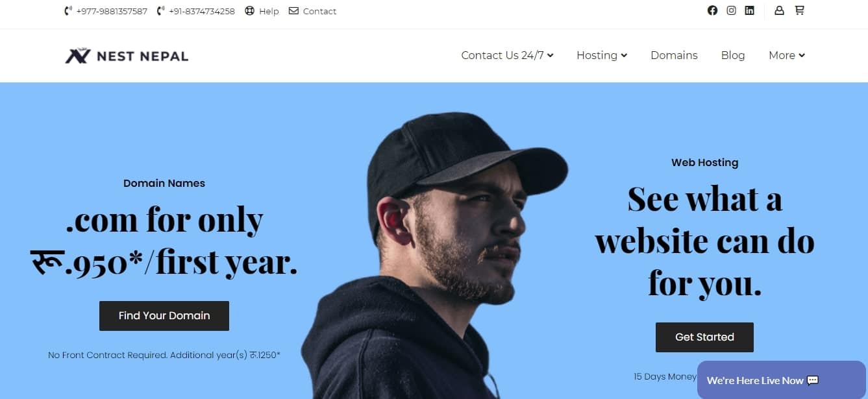Click the Find Your Domain button
Viewport: 868px width, 399px height.
pyautogui.click(x=164, y=316)
